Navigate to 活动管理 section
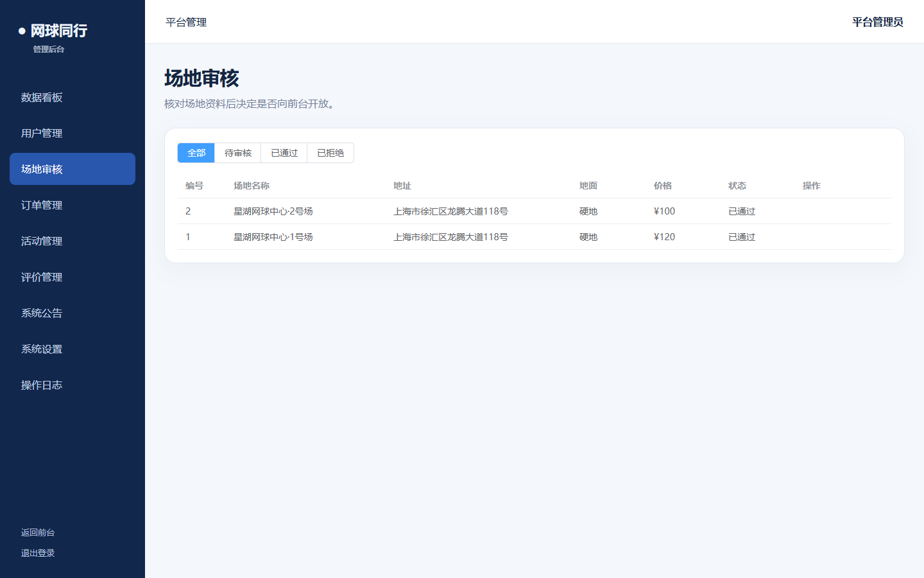 (x=73, y=241)
